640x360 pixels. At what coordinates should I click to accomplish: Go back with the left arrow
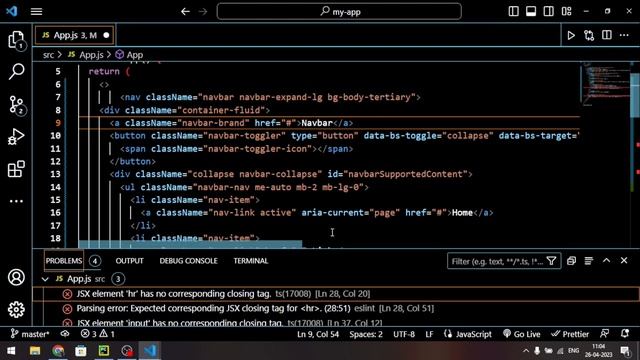coord(185,11)
